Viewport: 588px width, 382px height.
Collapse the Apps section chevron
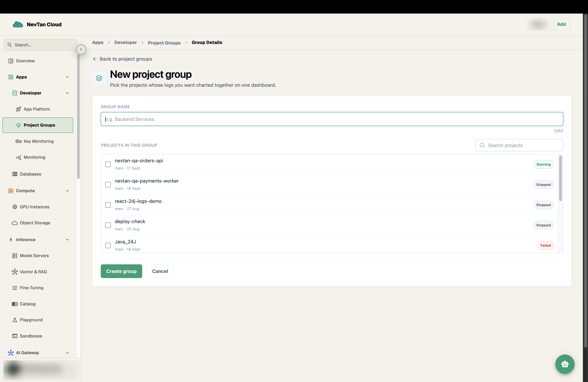(x=67, y=77)
